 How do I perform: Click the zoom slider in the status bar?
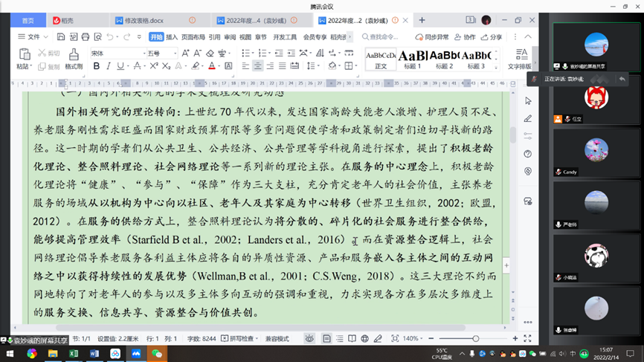(476, 339)
